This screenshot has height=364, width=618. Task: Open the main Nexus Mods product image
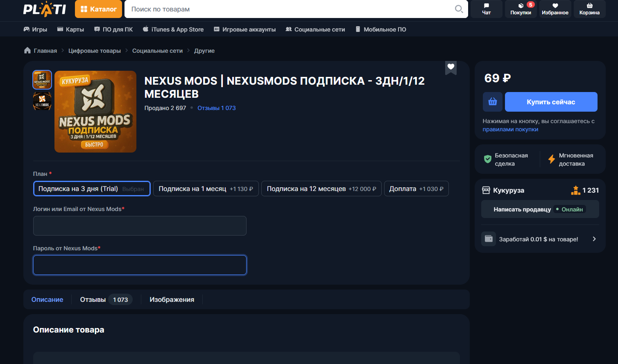[95, 112]
